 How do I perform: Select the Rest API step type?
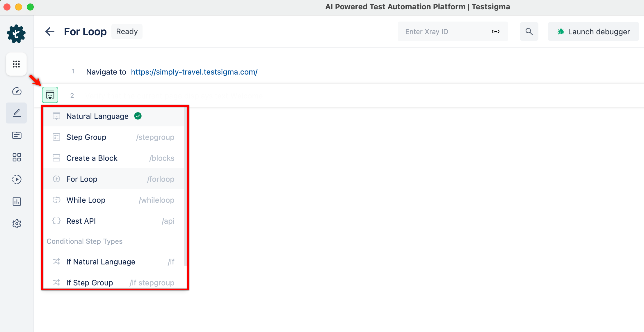(113, 221)
